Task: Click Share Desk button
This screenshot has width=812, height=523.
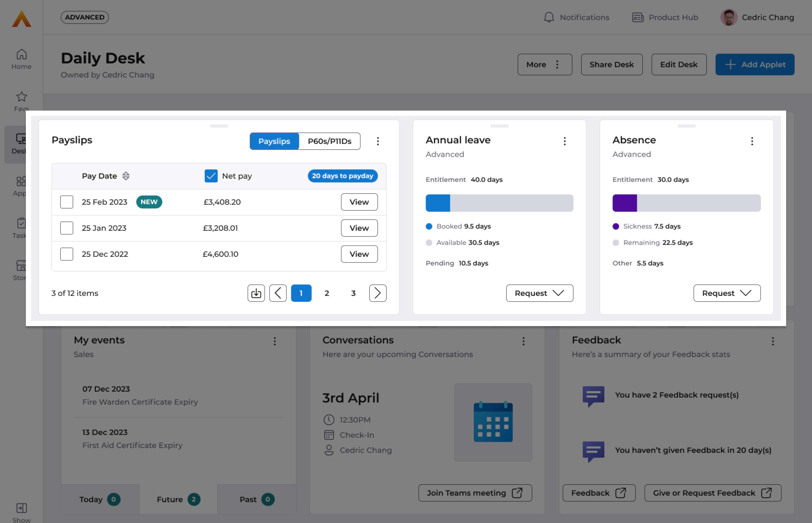Action: pos(612,65)
